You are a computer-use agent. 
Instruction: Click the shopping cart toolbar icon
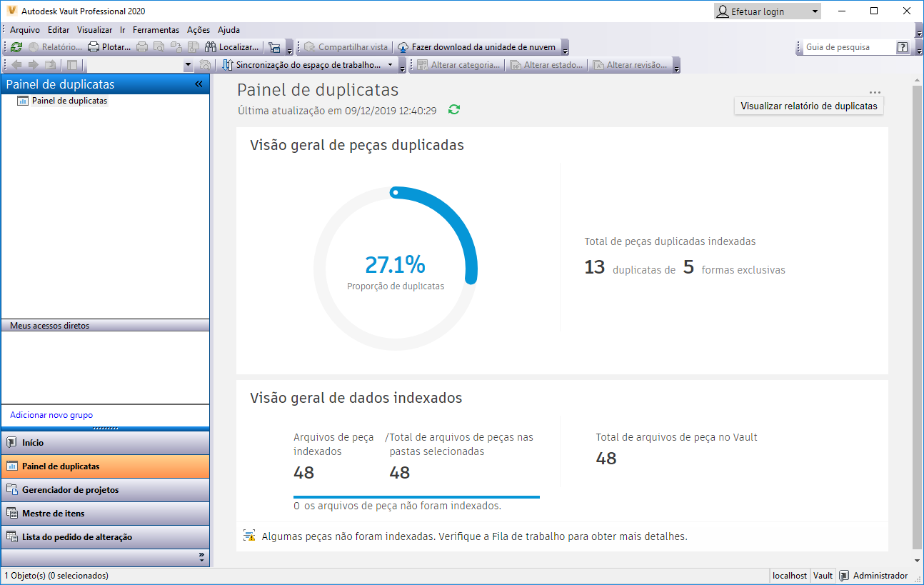[274, 47]
